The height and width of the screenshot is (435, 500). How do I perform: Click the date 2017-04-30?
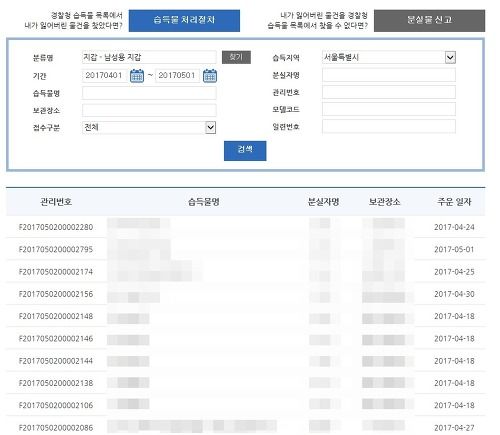[x=454, y=294]
